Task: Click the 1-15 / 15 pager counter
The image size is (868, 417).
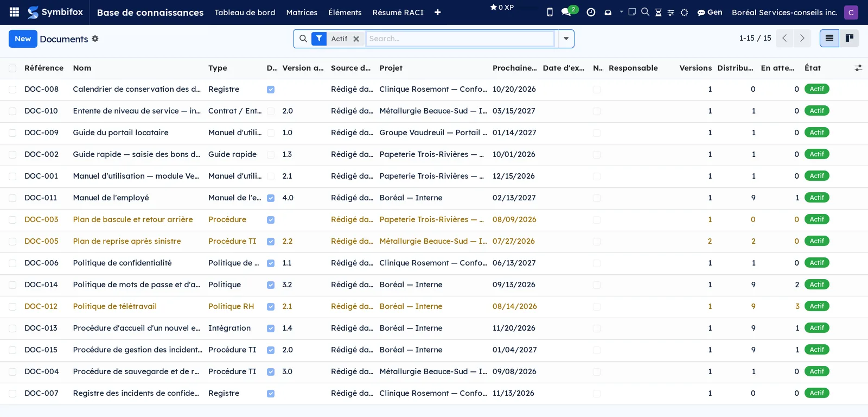Action: pyautogui.click(x=755, y=38)
